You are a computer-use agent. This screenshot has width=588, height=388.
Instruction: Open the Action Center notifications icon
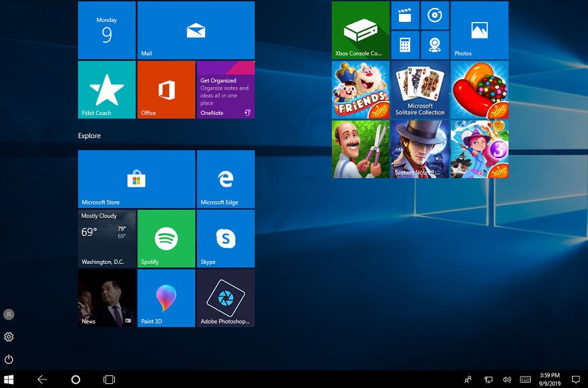click(x=575, y=379)
